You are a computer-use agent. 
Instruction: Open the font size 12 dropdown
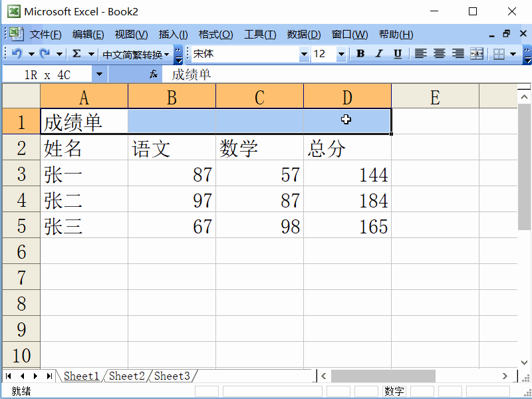click(x=341, y=54)
